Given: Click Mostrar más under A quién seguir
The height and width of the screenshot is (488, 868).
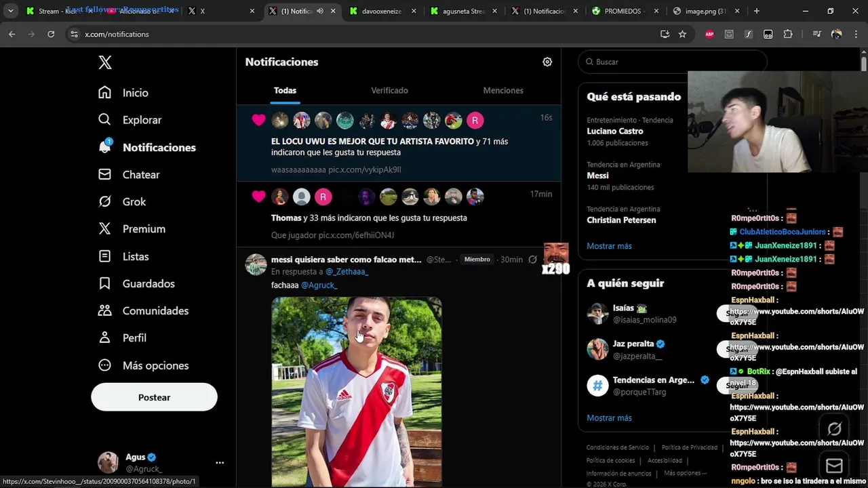Looking at the screenshot, I should [609, 418].
